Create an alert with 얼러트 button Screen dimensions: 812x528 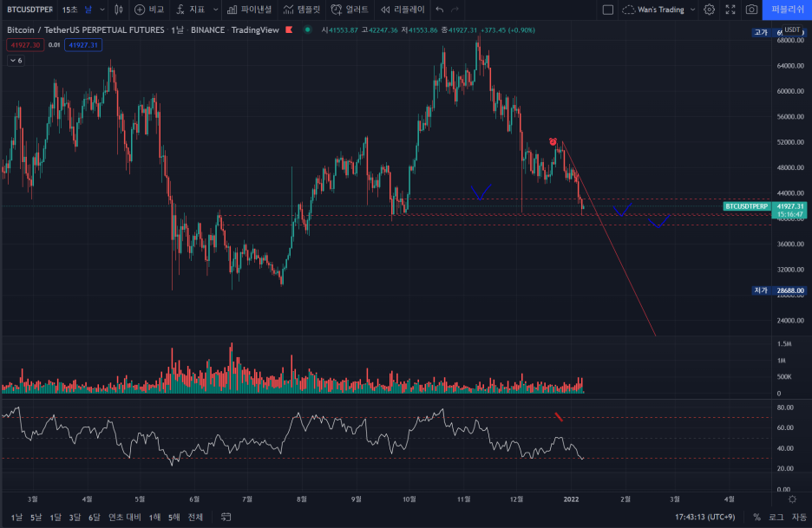tap(350, 10)
